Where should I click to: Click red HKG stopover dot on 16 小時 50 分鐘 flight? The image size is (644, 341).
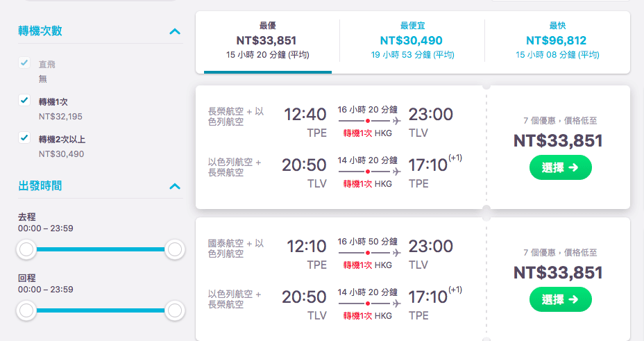[x=368, y=253]
